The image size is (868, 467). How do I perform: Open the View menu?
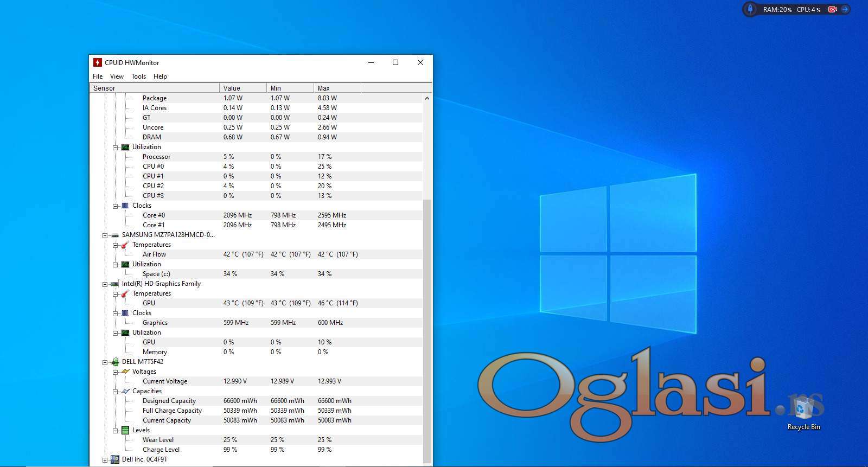117,76
